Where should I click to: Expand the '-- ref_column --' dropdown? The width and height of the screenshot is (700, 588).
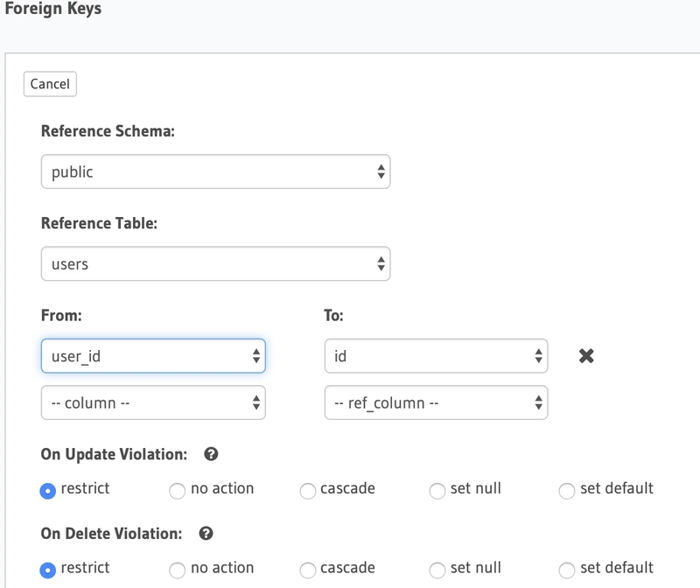[x=436, y=403]
